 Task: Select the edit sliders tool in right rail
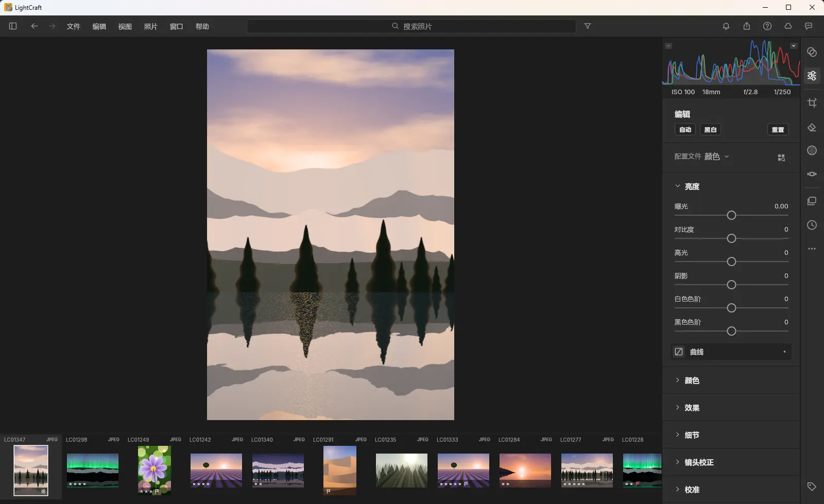click(x=812, y=76)
